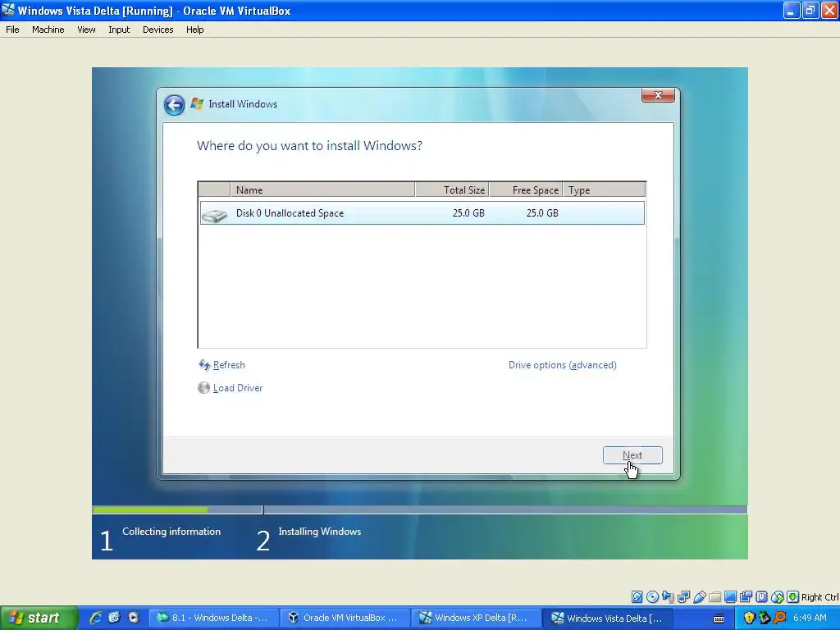Click the shared folders status bar icon
Viewport: 840px width, 630px height.
(x=714, y=597)
